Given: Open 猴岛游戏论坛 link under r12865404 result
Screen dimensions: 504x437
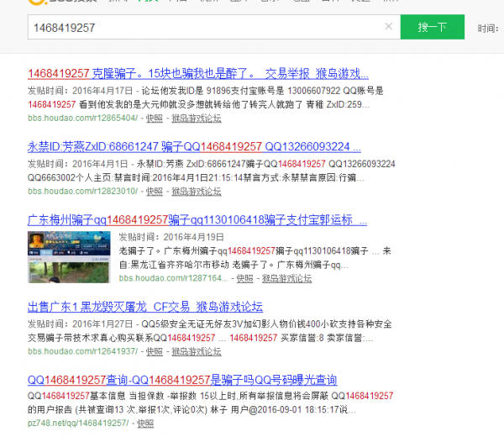Looking at the screenshot, I should coord(197,118).
